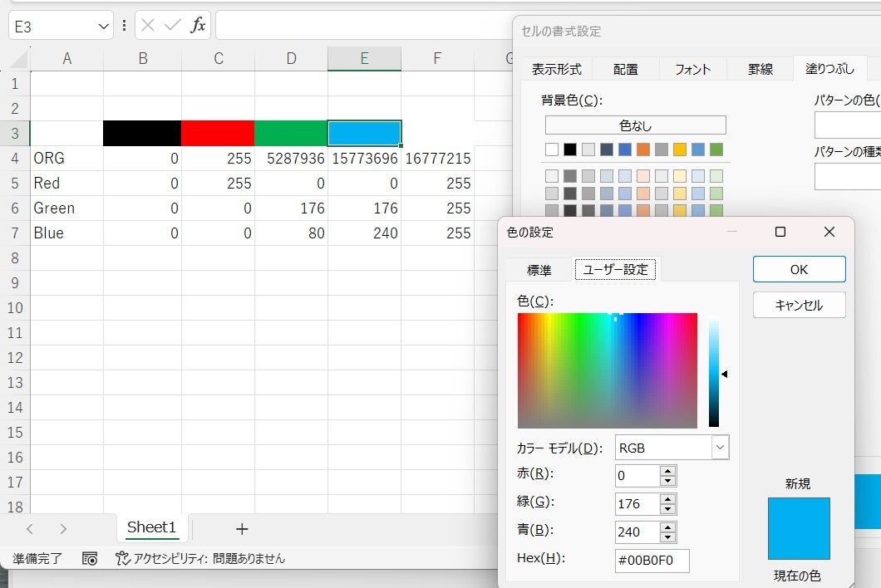
Task: Click the macro recording icon in status bar
Action: (90, 558)
